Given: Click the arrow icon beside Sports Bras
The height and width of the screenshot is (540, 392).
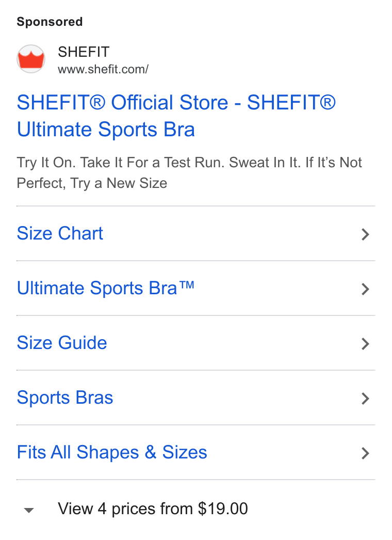Looking at the screenshot, I should [x=365, y=399].
